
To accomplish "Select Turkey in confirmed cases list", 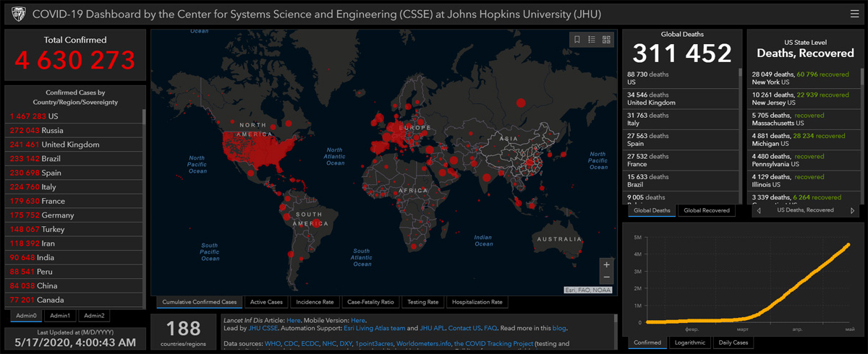I will [x=75, y=229].
